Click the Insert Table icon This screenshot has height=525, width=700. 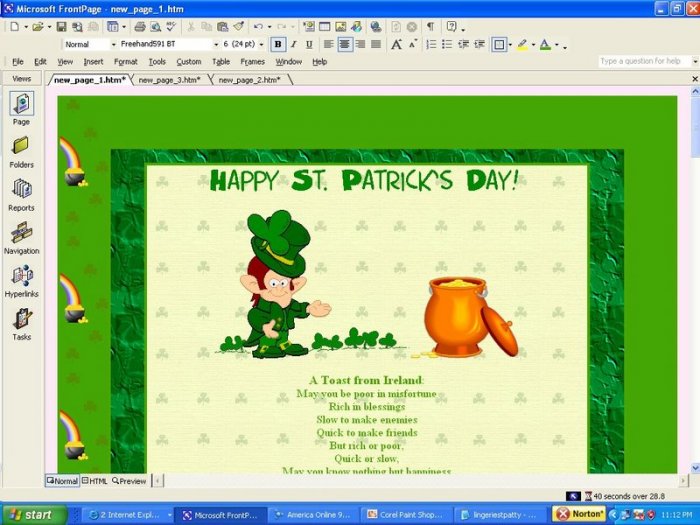click(325, 27)
